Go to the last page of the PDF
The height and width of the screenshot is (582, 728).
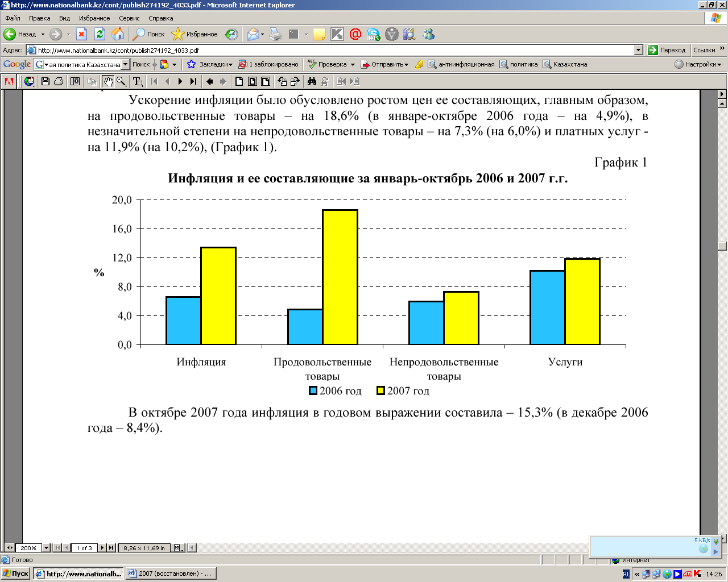click(193, 81)
